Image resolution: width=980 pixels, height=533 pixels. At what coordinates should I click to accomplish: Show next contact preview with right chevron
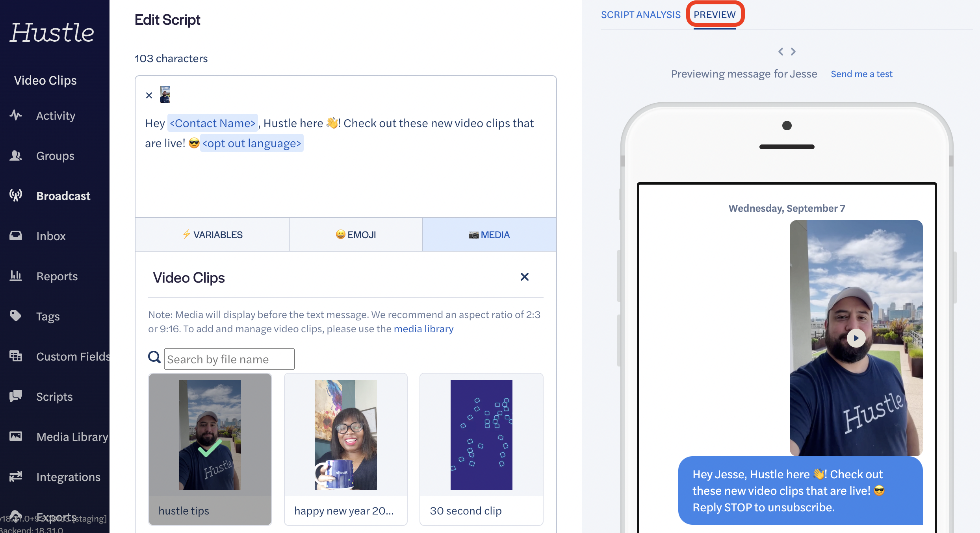point(793,52)
